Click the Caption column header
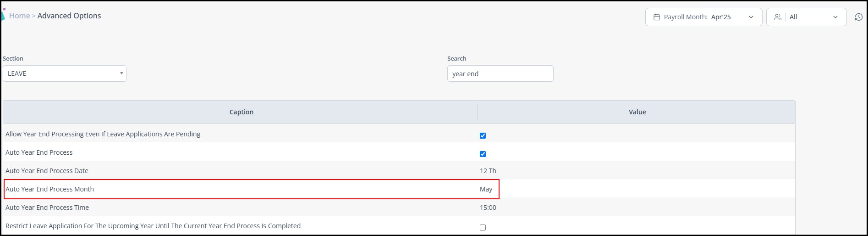This screenshot has width=868, height=236. 241,112
